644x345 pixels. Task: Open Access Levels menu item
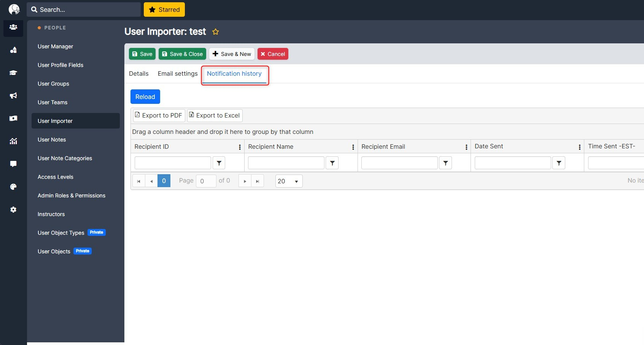(x=76, y=177)
